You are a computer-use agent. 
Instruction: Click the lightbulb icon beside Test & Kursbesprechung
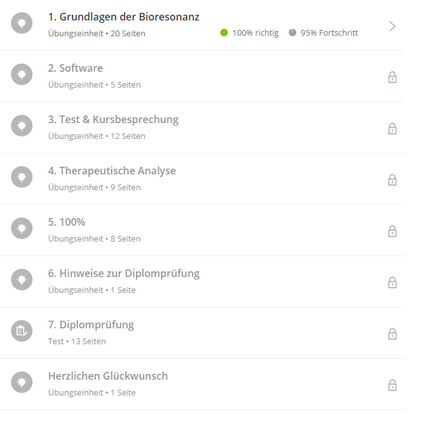(22, 126)
